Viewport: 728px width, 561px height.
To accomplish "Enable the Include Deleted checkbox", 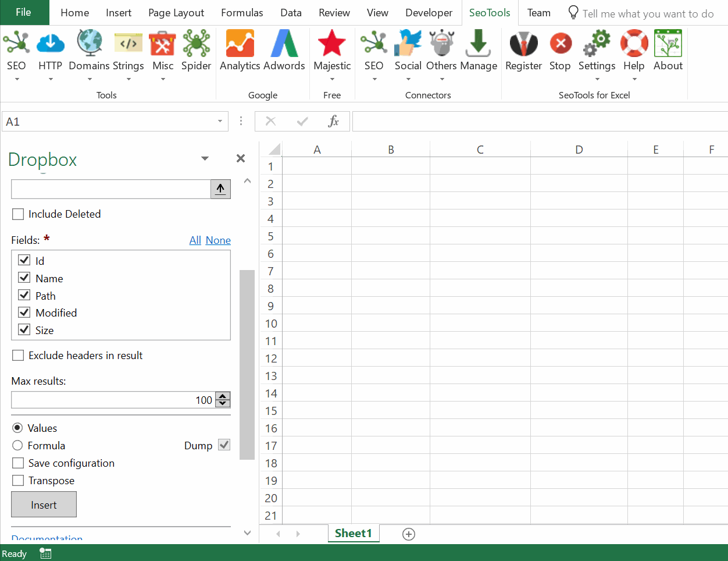I will 18,214.
